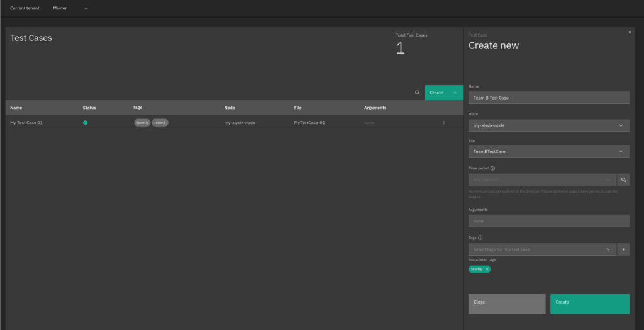The width and height of the screenshot is (644, 330).
Task: Click the time period edit tool icon
Action: [x=623, y=180]
